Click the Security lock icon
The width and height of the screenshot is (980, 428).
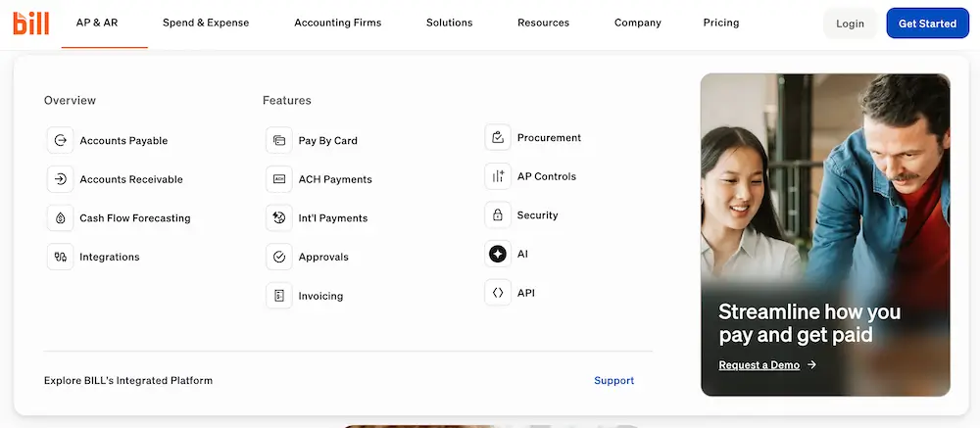coord(498,214)
